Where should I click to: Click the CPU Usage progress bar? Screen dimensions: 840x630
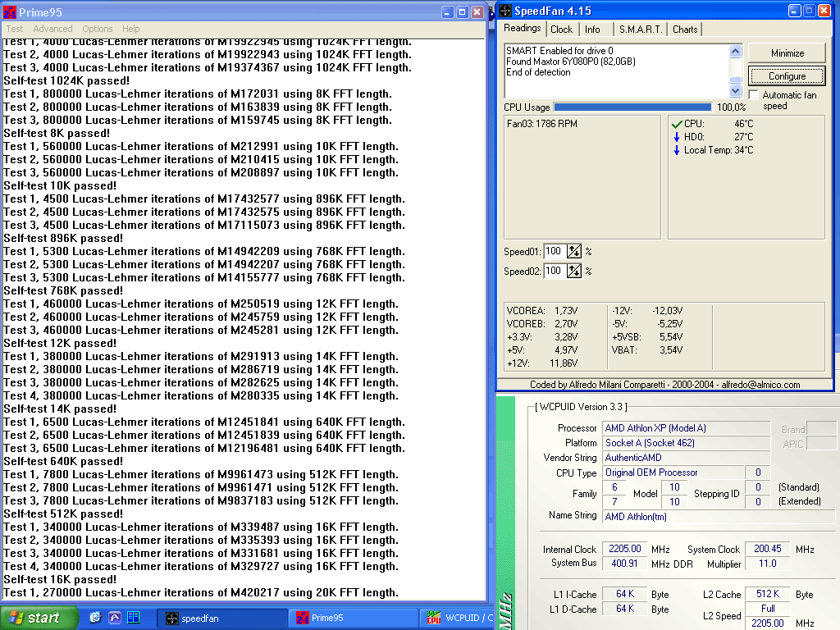pyautogui.click(x=632, y=107)
